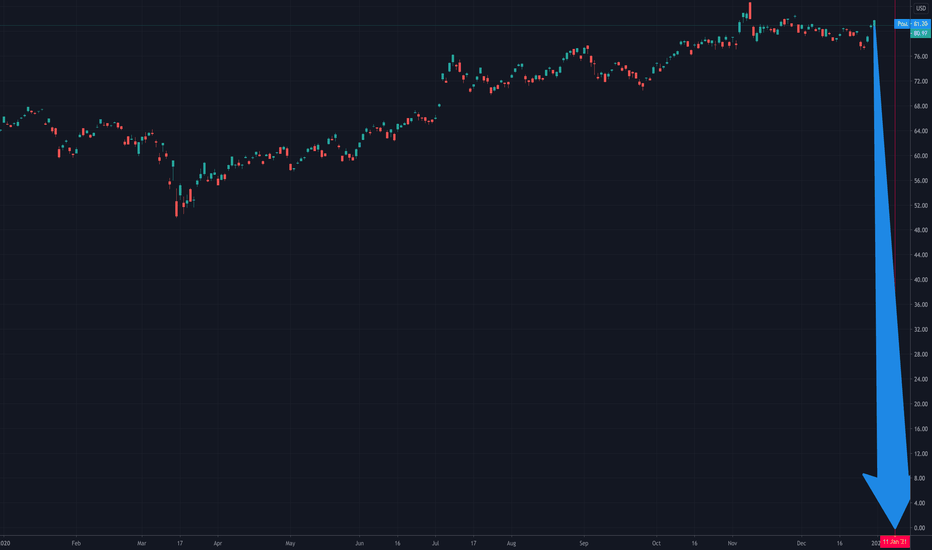This screenshot has height=550, width=932.
Task: Click the 28.00 price axis label
Action: click(921, 354)
